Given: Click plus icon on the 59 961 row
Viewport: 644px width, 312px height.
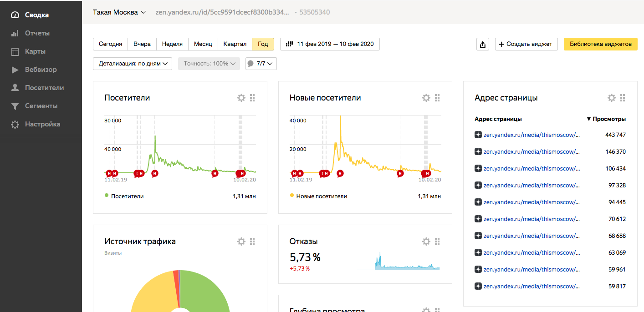Looking at the screenshot, I should click(478, 269).
